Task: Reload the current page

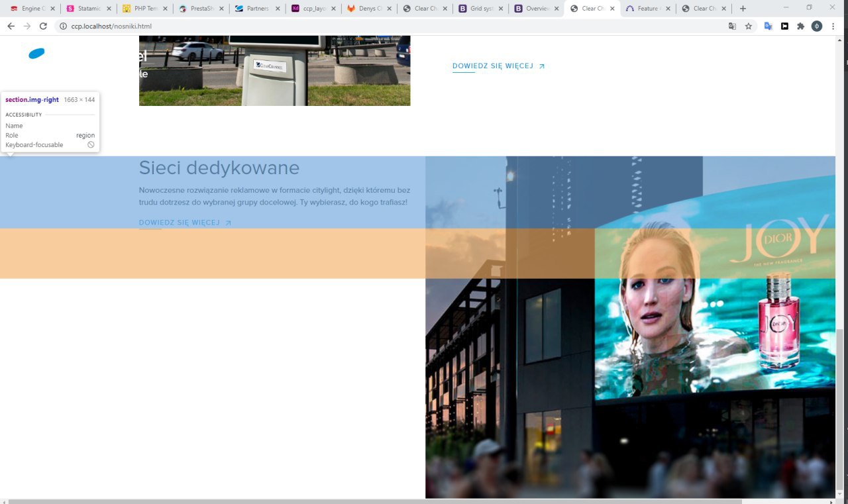Action: [x=43, y=26]
